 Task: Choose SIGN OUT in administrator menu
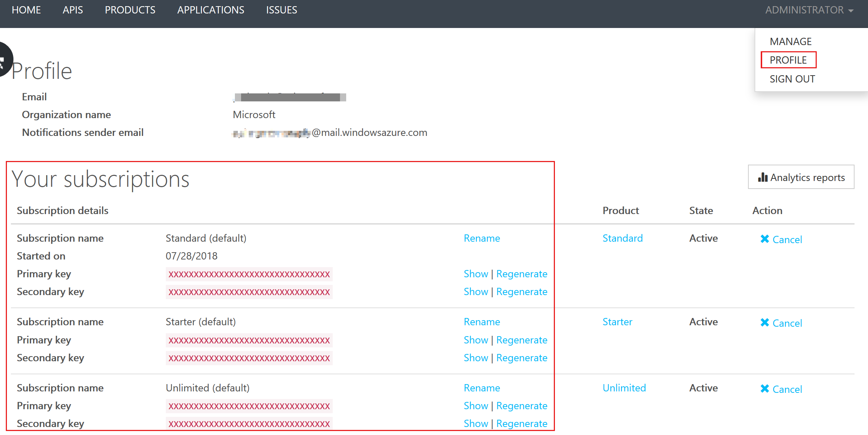(x=792, y=79)
